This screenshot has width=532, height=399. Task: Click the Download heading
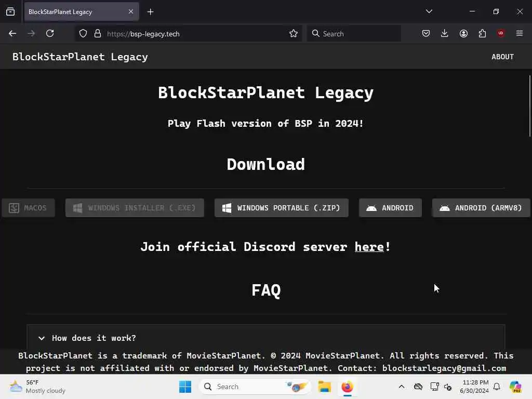pos(266,165)
